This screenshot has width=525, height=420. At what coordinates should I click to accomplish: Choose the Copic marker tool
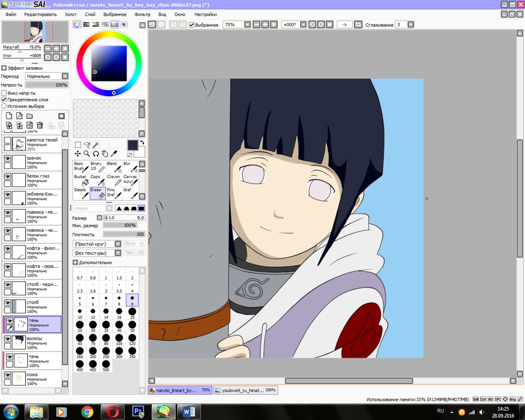(97, 180)
